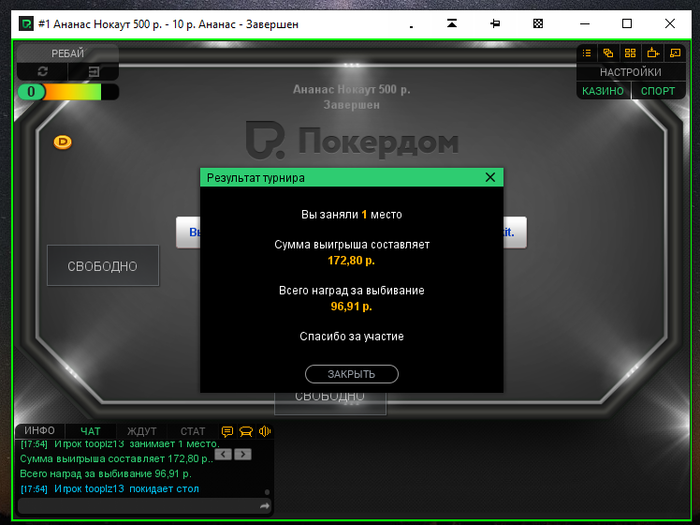Switch to the ЖДУТ tab
700x525 pixels.
coord(142,431)
